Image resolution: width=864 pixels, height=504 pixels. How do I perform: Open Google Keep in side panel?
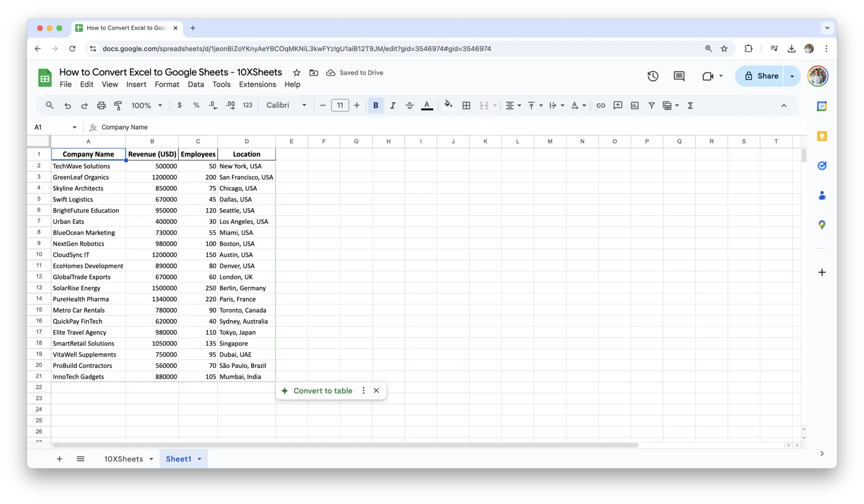tap(822, 136)
